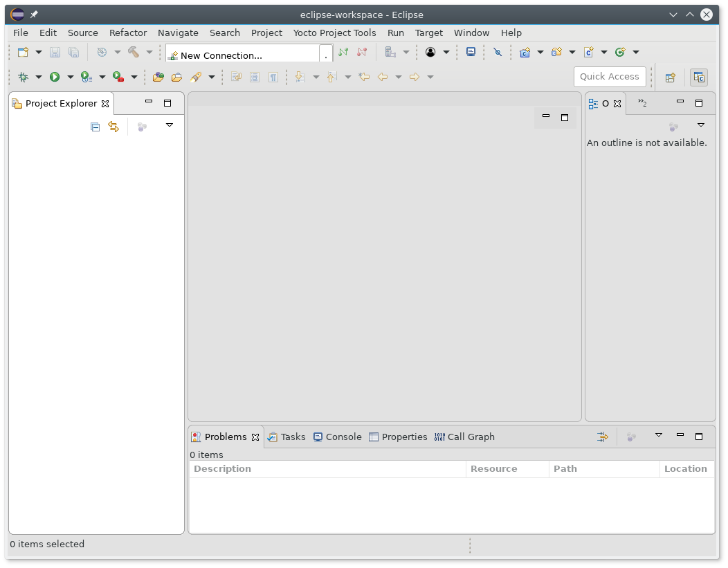Image resolution: width=728 pixels, height=568 pixels.
Task: Toggle Link with Editor in Project Explorer
Action: [113, 127]
